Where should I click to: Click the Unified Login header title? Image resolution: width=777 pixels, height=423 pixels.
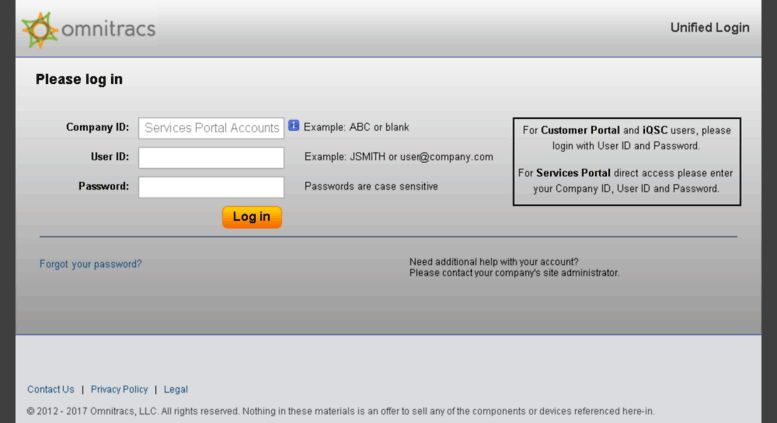point(709,28)
